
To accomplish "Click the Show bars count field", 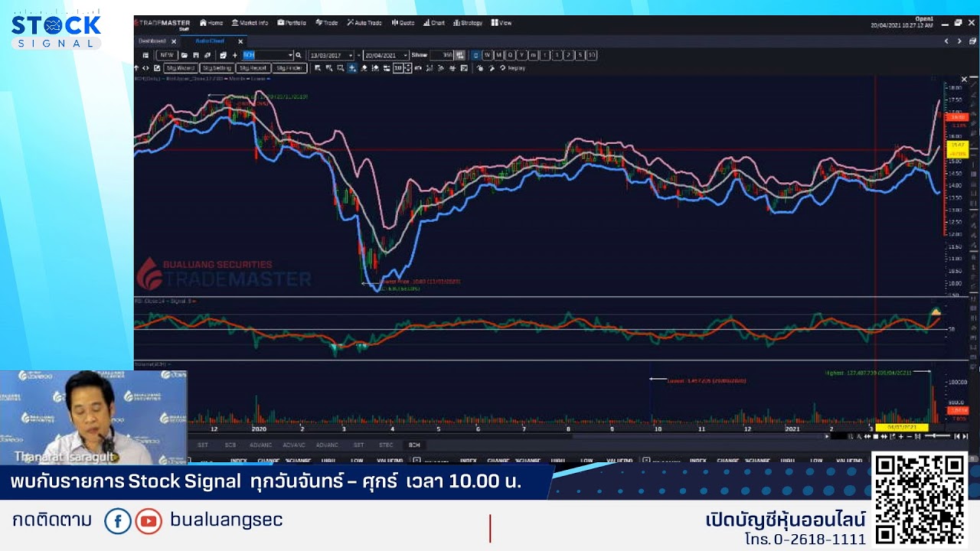I will pyautogui.click(x=443, y=55).
